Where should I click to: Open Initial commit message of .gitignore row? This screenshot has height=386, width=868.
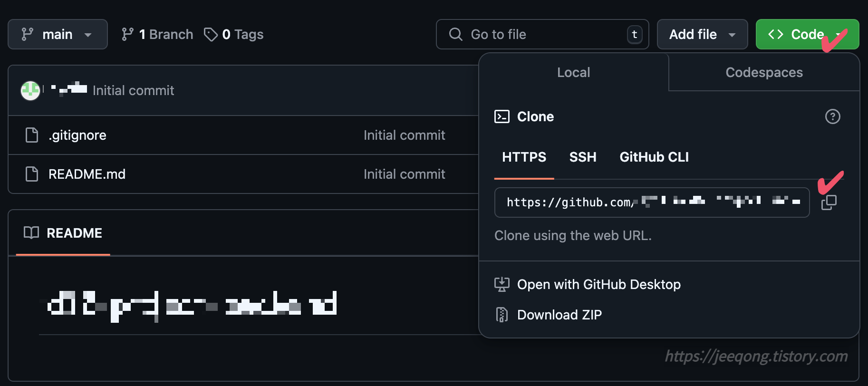[x=405, y=135]
